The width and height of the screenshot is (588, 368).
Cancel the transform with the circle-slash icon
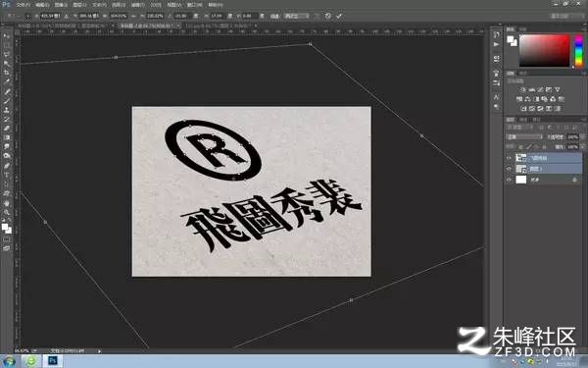(328, 16)
